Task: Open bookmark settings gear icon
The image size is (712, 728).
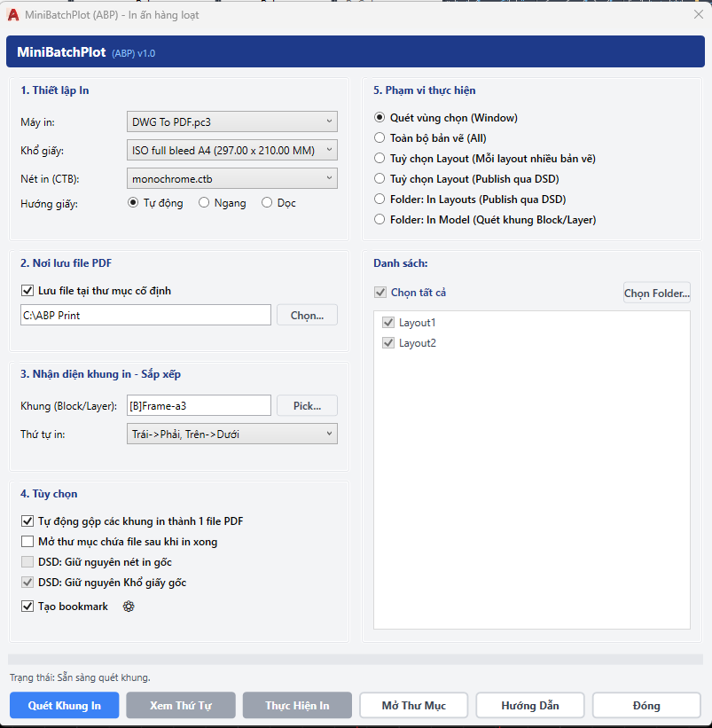Action: [129, 607]
